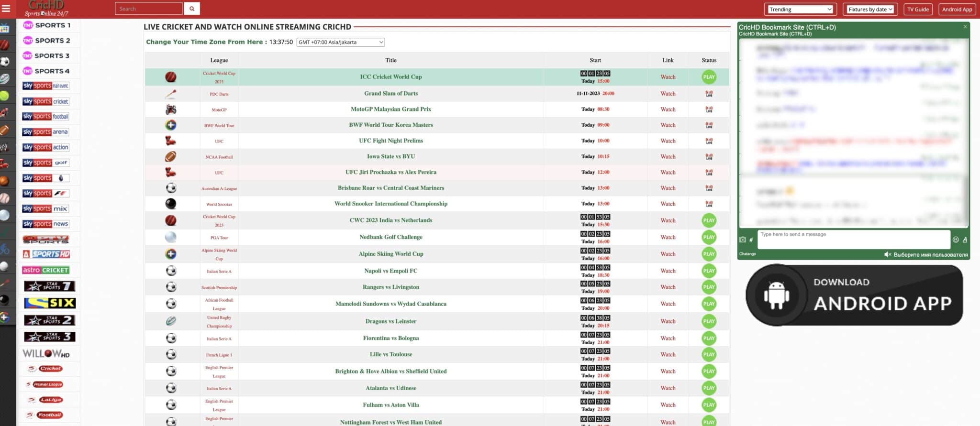Open Sky Sports Mix channel
Viewport: 980px width, 426px height.
pos(46,208)
